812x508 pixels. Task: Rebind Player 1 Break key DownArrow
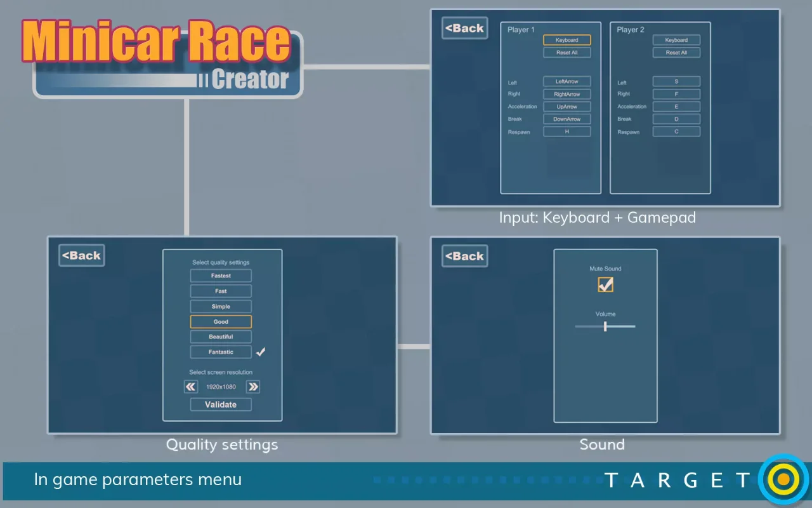566,119
